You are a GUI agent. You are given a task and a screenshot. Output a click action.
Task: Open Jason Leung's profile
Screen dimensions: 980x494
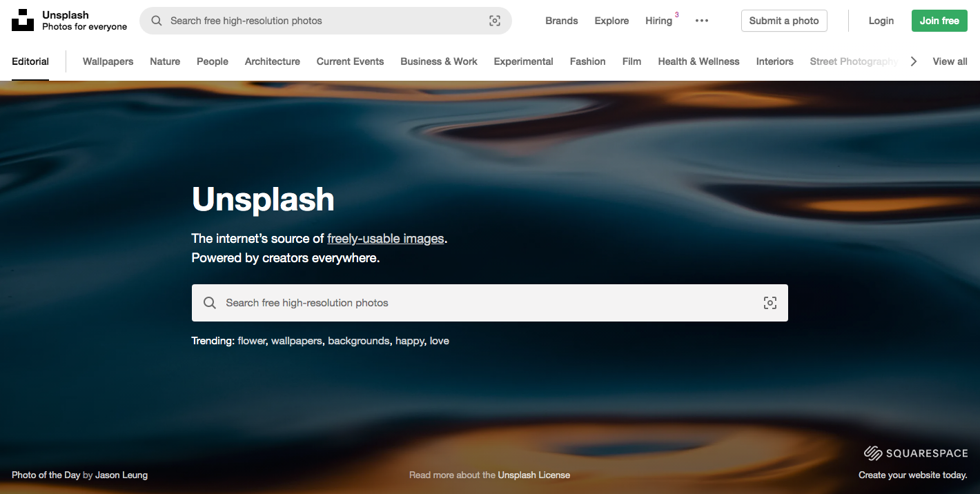tap(121, 475)
